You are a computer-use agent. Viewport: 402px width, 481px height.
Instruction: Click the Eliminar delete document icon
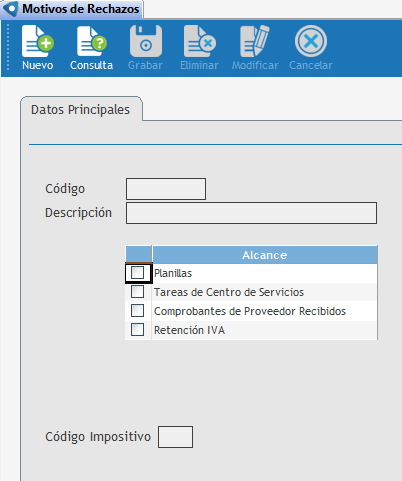pos(199,42)
